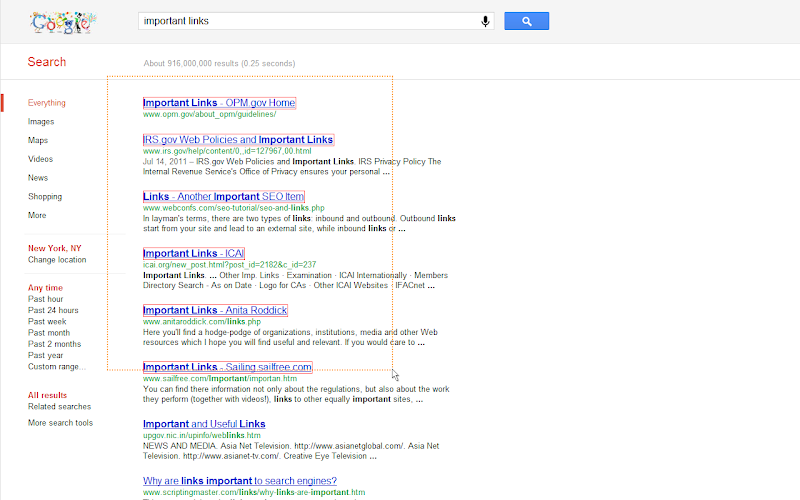
Task: Switch to News results
Action: (x=38, y=178)
